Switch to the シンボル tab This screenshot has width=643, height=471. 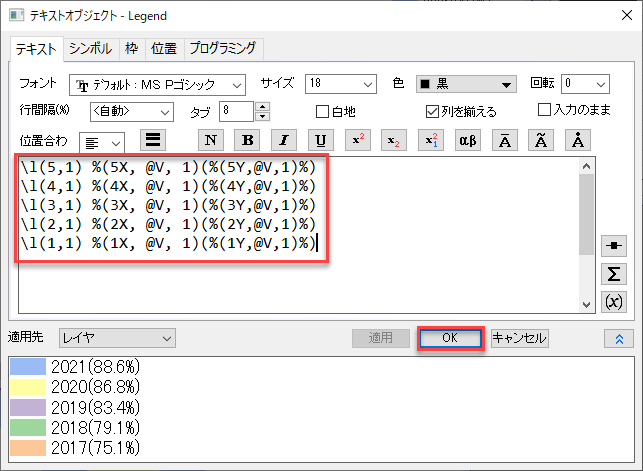tap(90, 49)
